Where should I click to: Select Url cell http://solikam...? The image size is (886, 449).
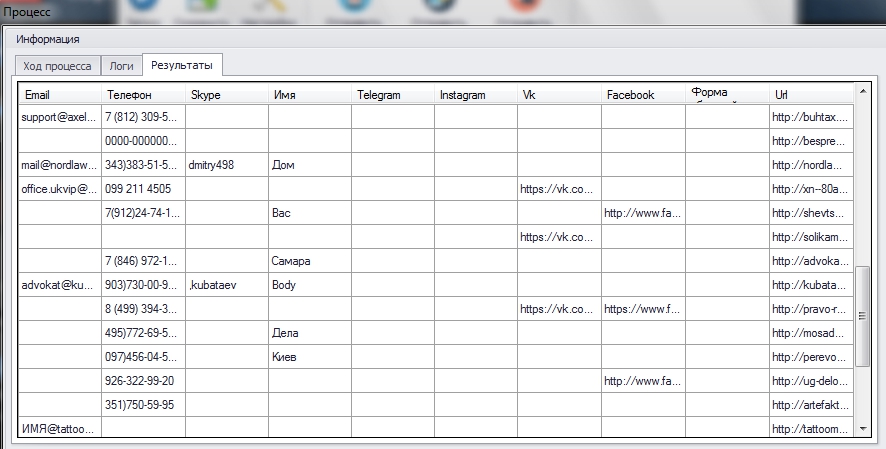tap(811, 237)
